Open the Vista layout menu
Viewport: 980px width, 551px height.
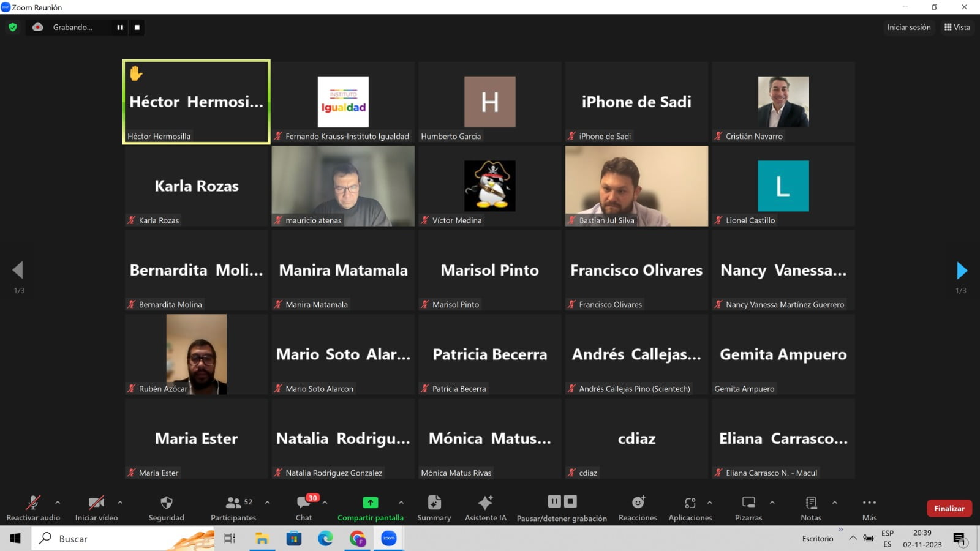[957, 27]
